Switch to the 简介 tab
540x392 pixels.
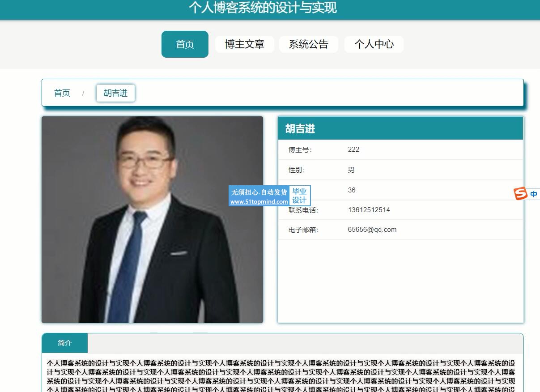(x=65, y=343)
